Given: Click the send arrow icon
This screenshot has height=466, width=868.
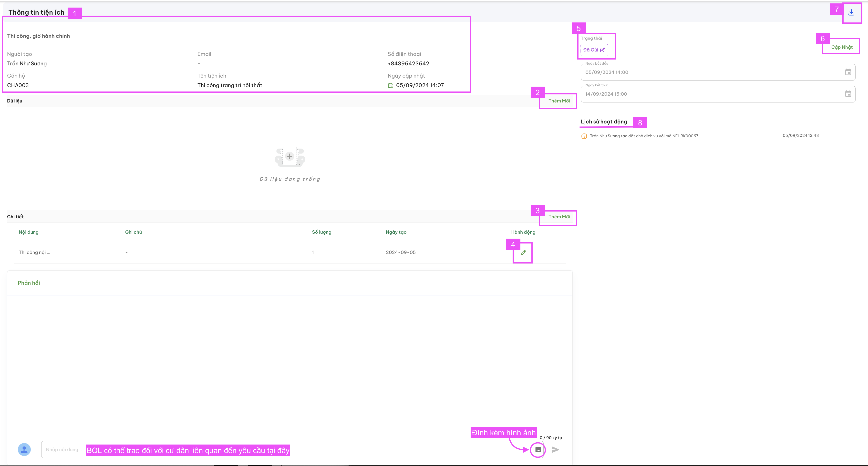Looking at the screenshot, I should coord(555,449).
